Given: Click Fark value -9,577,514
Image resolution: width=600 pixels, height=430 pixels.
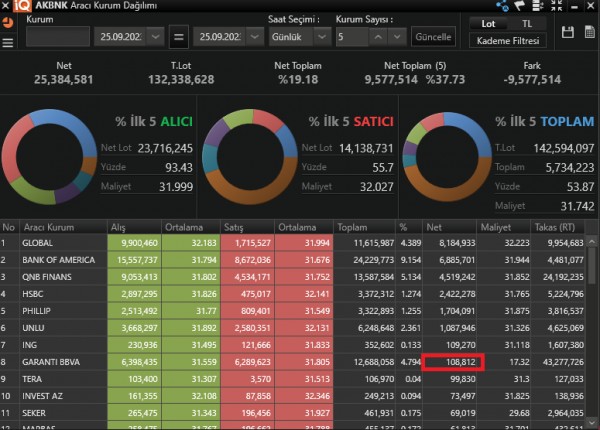Looking at the screenshot, I should 532,80.
